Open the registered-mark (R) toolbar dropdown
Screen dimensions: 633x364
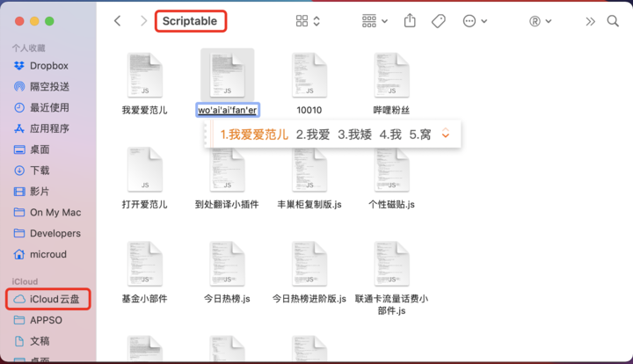point(540,21)
